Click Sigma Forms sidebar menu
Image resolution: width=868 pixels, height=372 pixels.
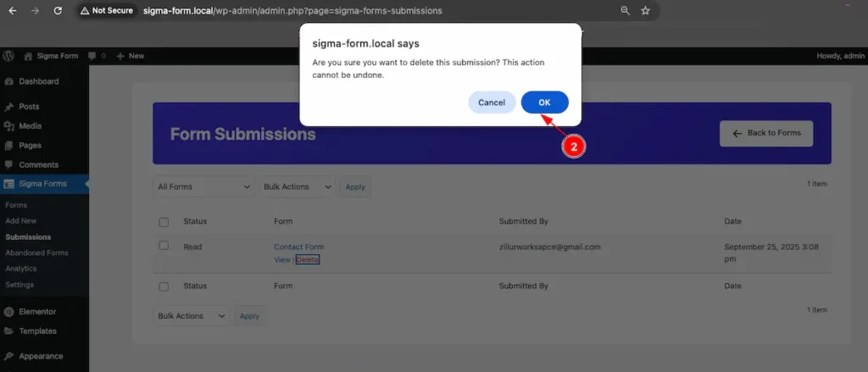coord(44,184)
